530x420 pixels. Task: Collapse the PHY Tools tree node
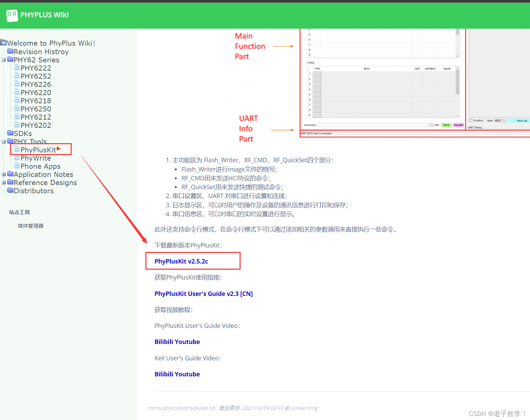[4, 141]
